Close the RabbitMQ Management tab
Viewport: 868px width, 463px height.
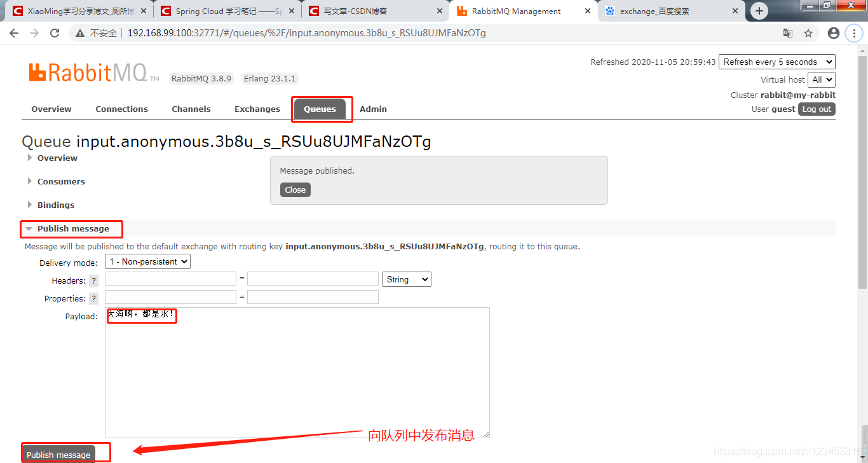tap(587, 11)
